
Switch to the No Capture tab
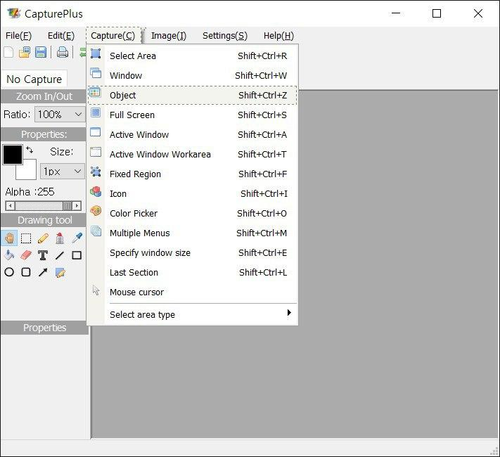[x=34, y=79]
